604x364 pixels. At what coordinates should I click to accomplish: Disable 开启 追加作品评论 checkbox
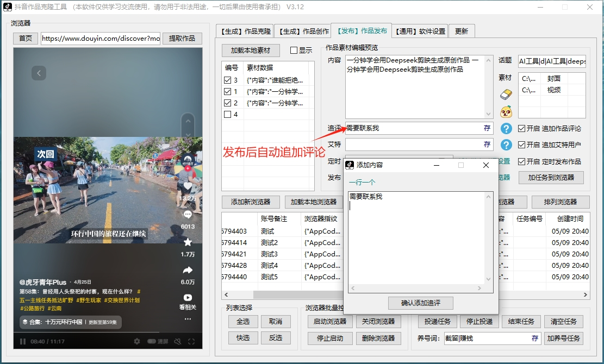click(521, 129)
